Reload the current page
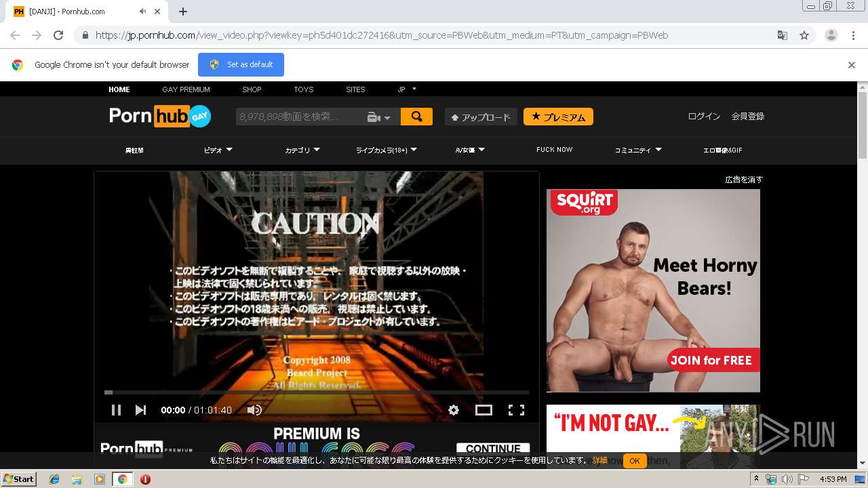The width and height of the screenshot is (868, 488). pyautogui.click(x=58, y=35)
